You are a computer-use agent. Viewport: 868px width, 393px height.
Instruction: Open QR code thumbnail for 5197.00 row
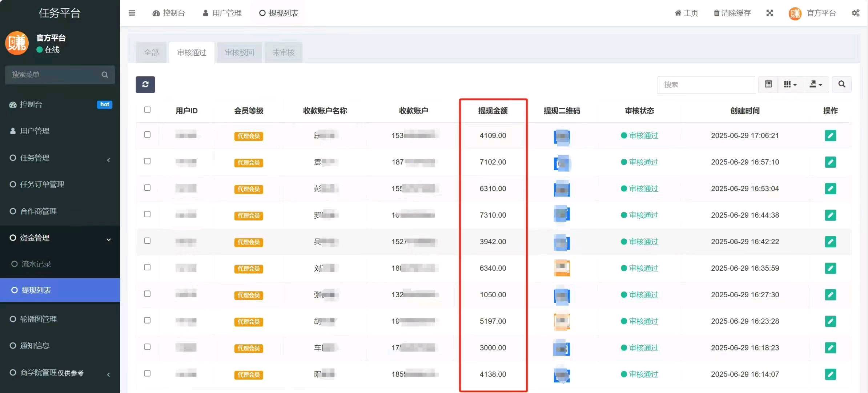pyautogui.click(x=562, y=322)
